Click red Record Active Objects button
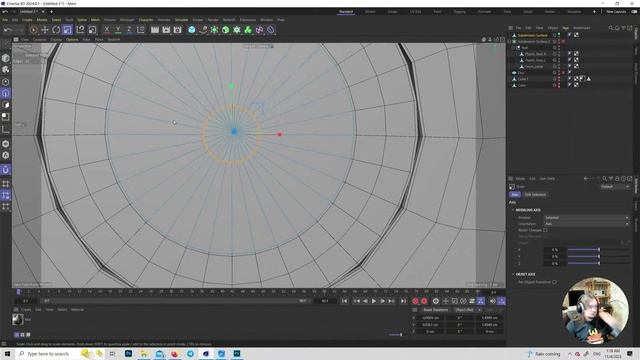This screenshot has width=640, height=360. coord(415,301)
